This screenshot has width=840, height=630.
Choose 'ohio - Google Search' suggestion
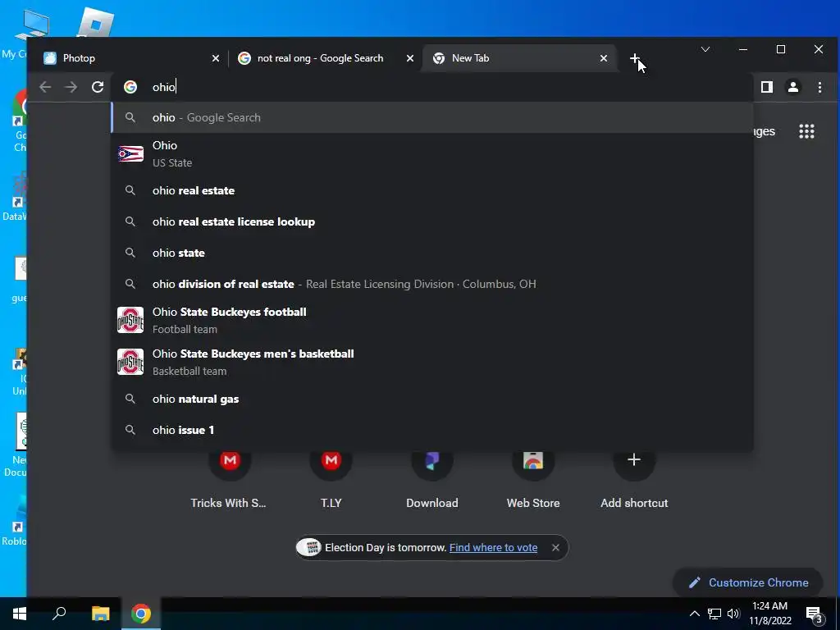431,117
